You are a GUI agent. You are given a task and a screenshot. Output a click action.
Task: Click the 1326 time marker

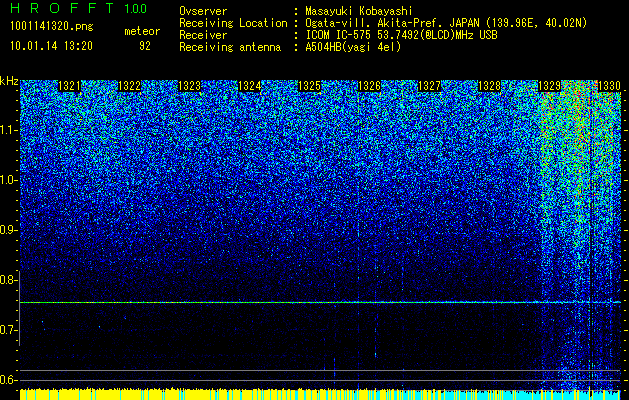click(369, 86)
